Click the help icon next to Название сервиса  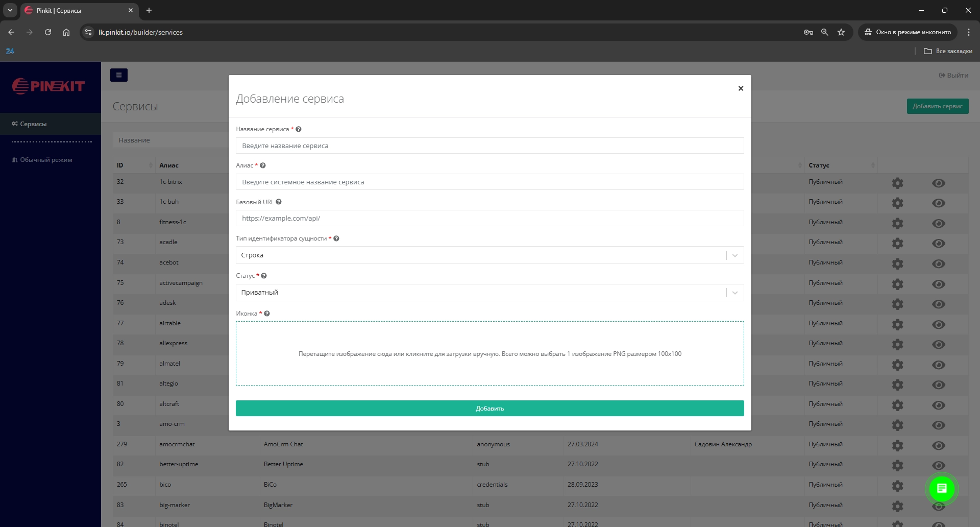pyautogui.click(x=299, y=129)
